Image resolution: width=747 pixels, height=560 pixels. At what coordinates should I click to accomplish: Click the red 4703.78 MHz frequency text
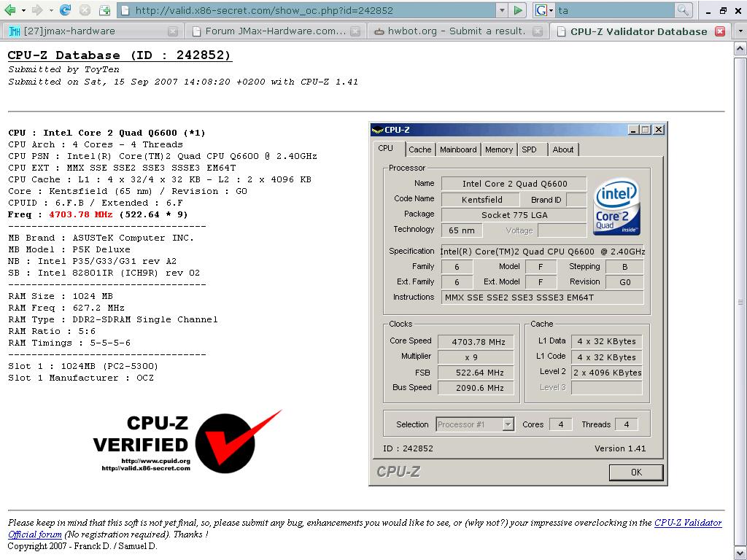coord(81,215)
